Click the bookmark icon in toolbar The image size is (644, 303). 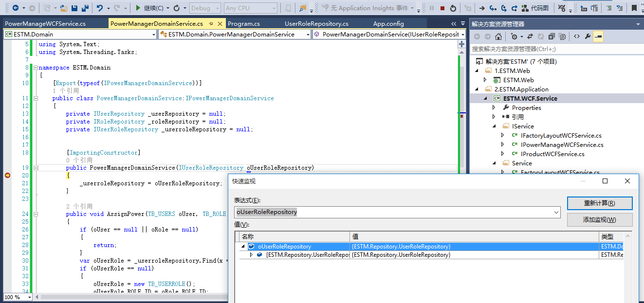pos(634,8)
